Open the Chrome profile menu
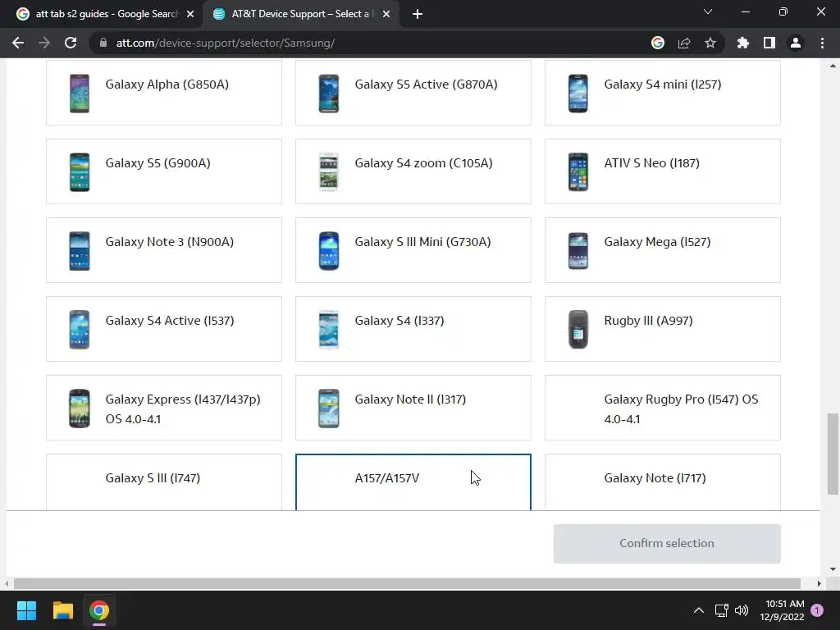This screenshot has height=630, width=840. pos(796,43)
